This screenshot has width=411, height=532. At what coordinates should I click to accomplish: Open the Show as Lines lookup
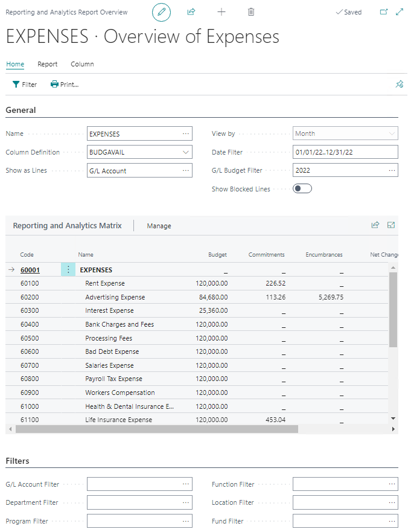185,170
